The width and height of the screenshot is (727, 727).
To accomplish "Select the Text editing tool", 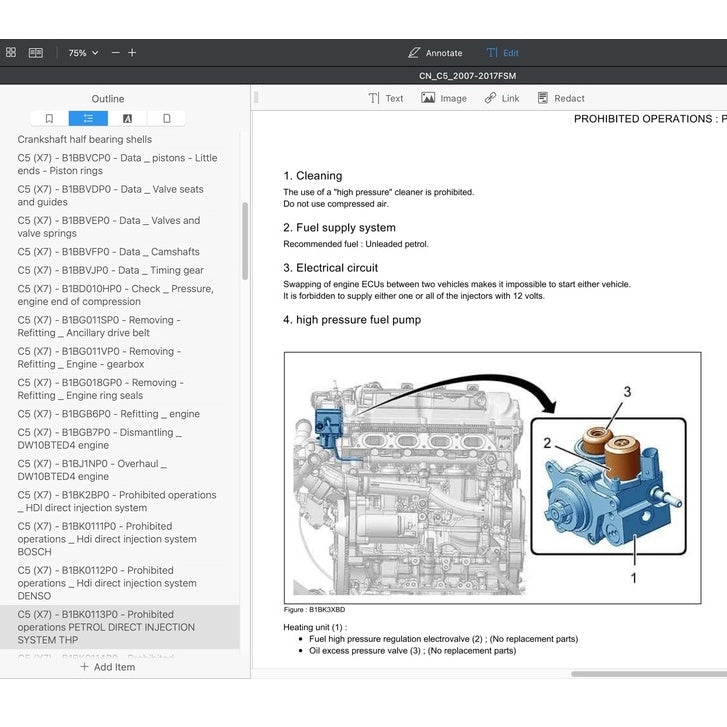I will (386, 98).
